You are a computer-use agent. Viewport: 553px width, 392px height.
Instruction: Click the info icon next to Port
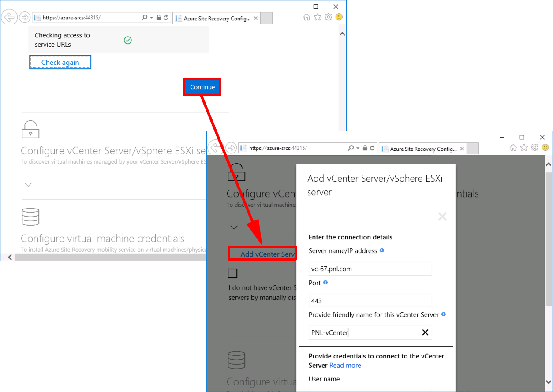point(325,282)
